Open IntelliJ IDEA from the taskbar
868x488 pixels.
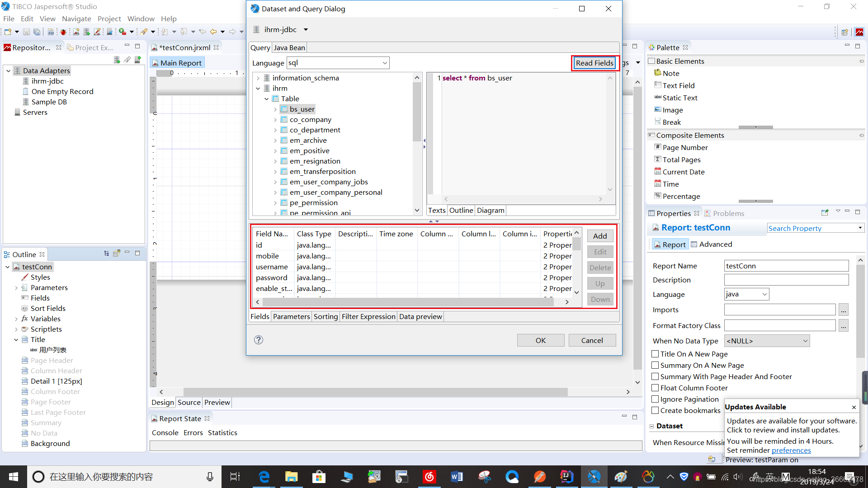tap(566, 477)
